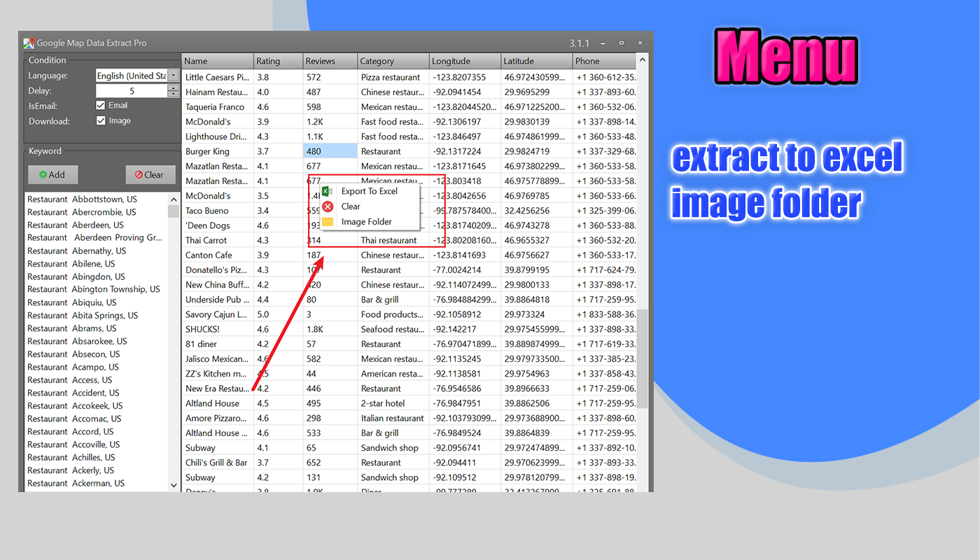The width and height of the screenshot is (980, 560).
Task: Click keyword list scrollbar up arrow
Action: click(174, 199)
